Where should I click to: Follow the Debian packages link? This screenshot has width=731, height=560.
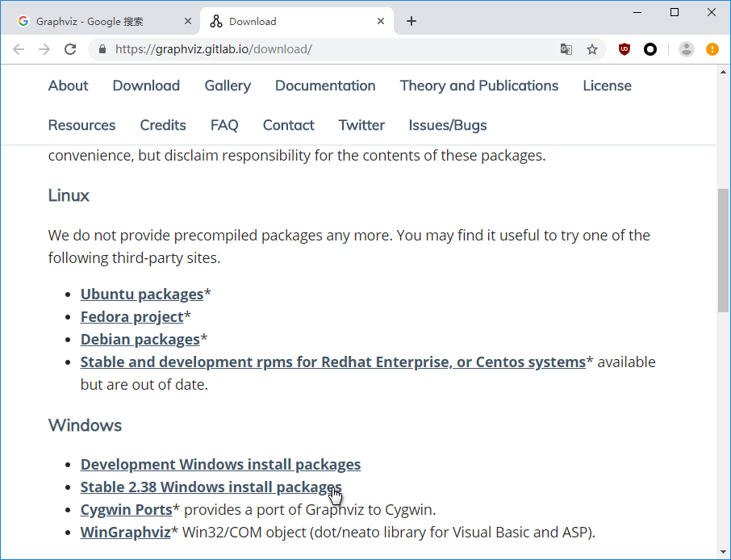tap(140, 340)
